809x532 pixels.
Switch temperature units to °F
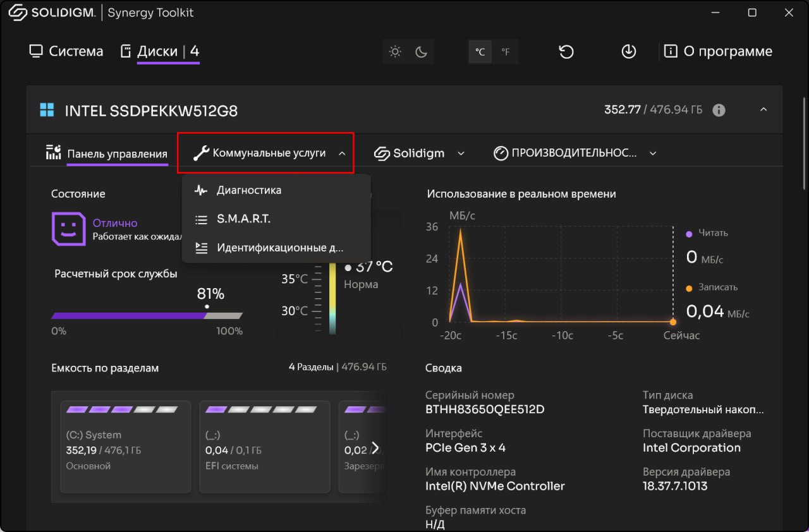pos(506,52)
